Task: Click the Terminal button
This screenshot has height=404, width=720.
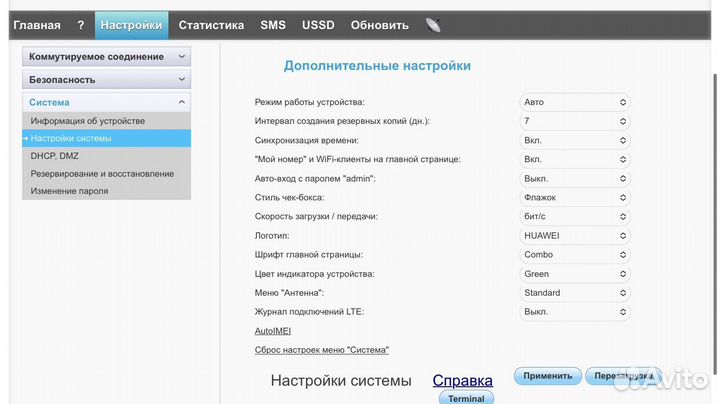Action: [x=467, y=398]
